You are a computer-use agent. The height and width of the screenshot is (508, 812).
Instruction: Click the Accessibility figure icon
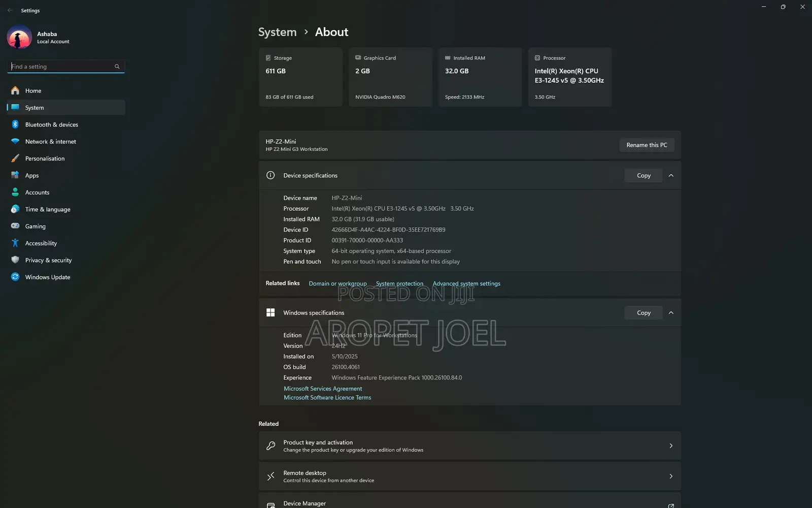[x=15, y=243]
